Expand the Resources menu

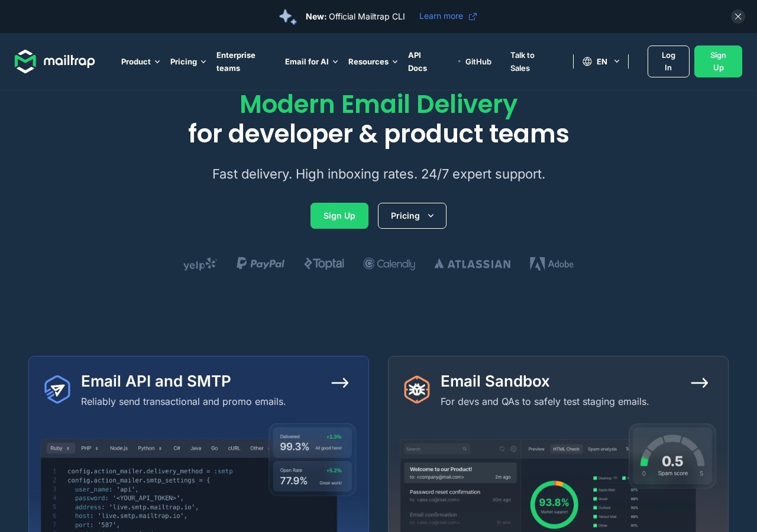[x=373, y=61]
